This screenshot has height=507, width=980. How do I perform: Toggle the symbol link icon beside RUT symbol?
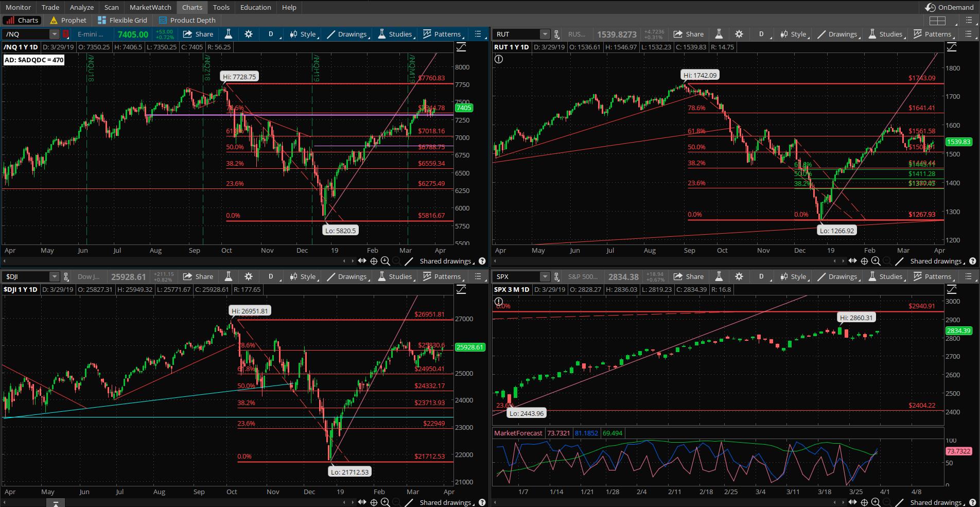tap(556, 34)
